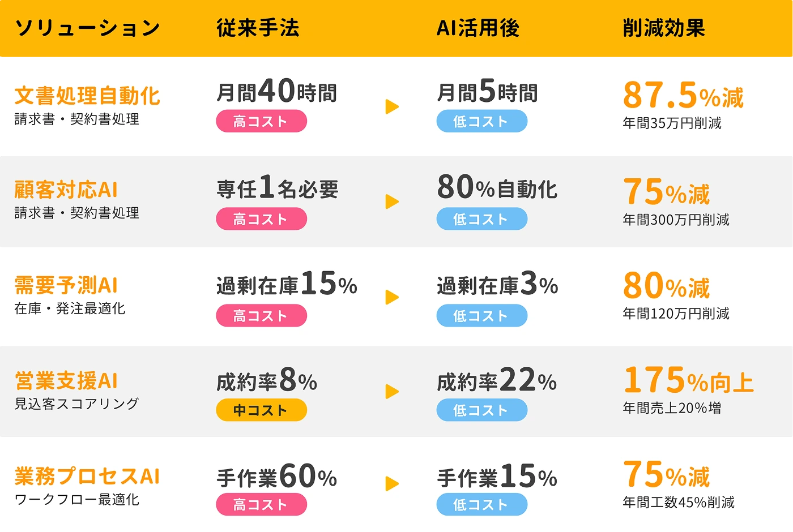This screenshot has width=793, height=532.
Task: Click the arrow icon in 需要予測AI row
Action: (392, 297)
